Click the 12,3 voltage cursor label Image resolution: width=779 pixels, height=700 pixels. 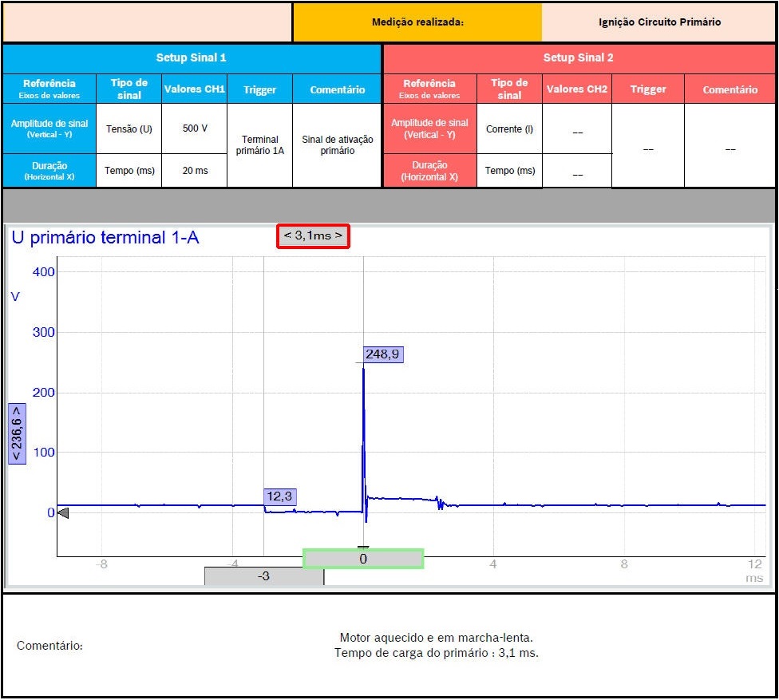(x=279, y=496)
